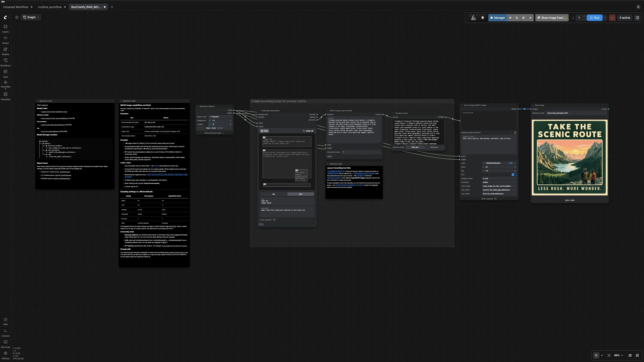Screen dimensions: 644x362
Task: Open the Graph view dropdown
Action: 31,17
